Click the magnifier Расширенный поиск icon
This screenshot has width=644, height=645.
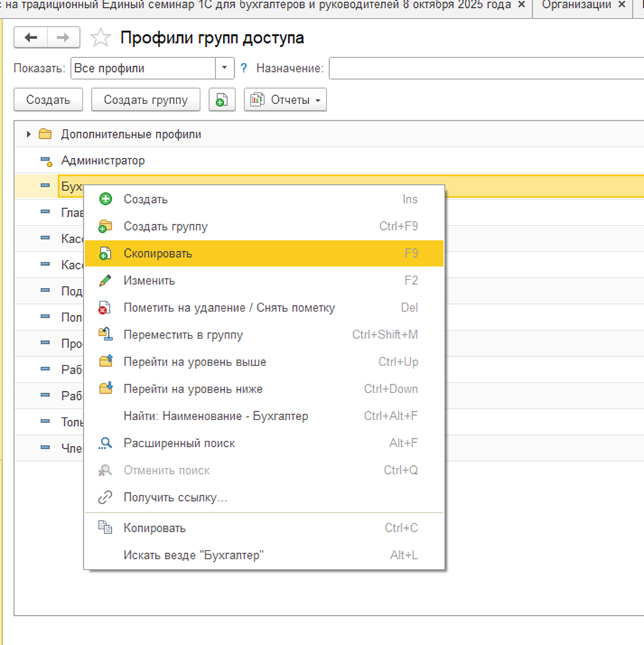point(105,443)
